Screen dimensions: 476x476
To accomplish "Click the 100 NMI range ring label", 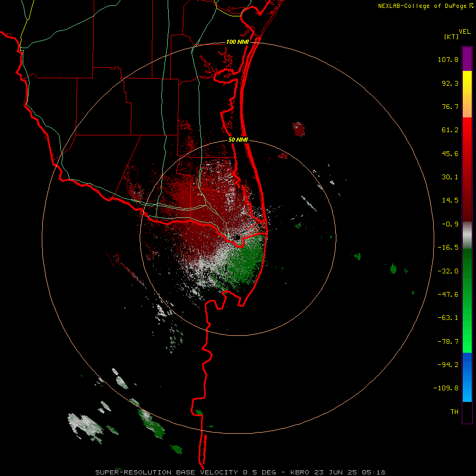I will tap(237, 42).
